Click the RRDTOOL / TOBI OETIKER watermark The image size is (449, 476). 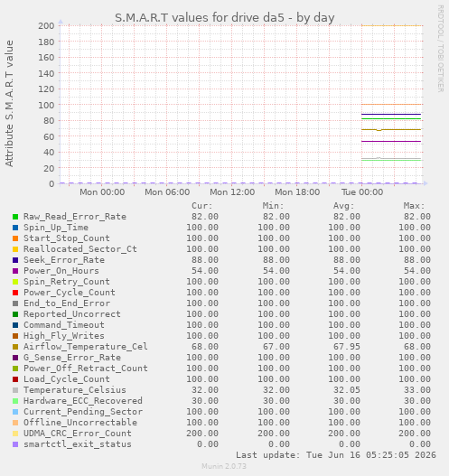tap(441, 49)
